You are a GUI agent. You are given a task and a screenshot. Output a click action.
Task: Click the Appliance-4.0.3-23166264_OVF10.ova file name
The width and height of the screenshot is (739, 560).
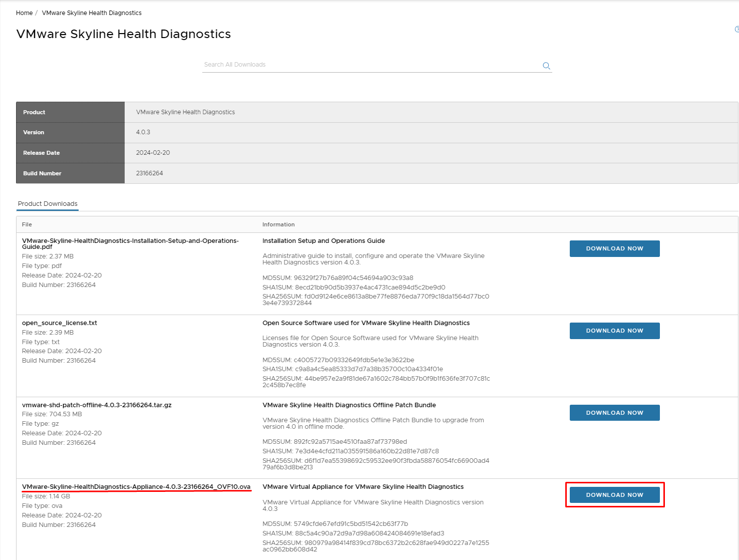[x=136, y=487]
